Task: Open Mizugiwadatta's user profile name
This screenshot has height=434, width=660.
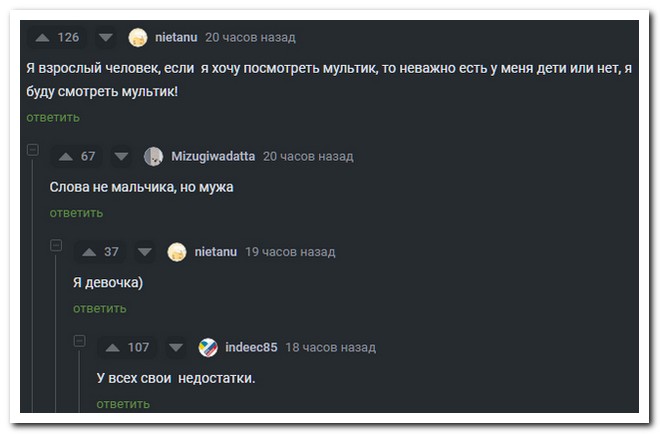Action: [x=213, y=157]
